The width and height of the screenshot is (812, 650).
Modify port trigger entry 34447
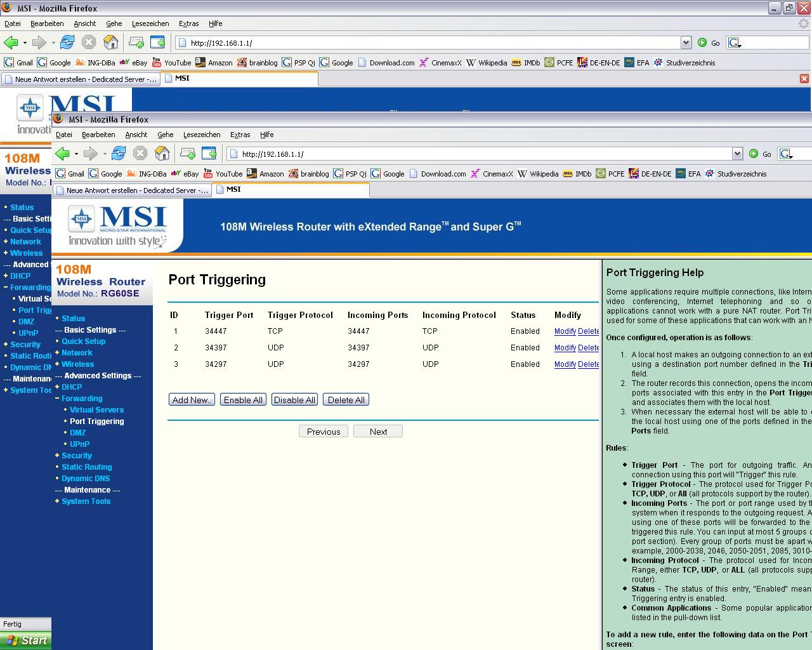coord(565,331)
